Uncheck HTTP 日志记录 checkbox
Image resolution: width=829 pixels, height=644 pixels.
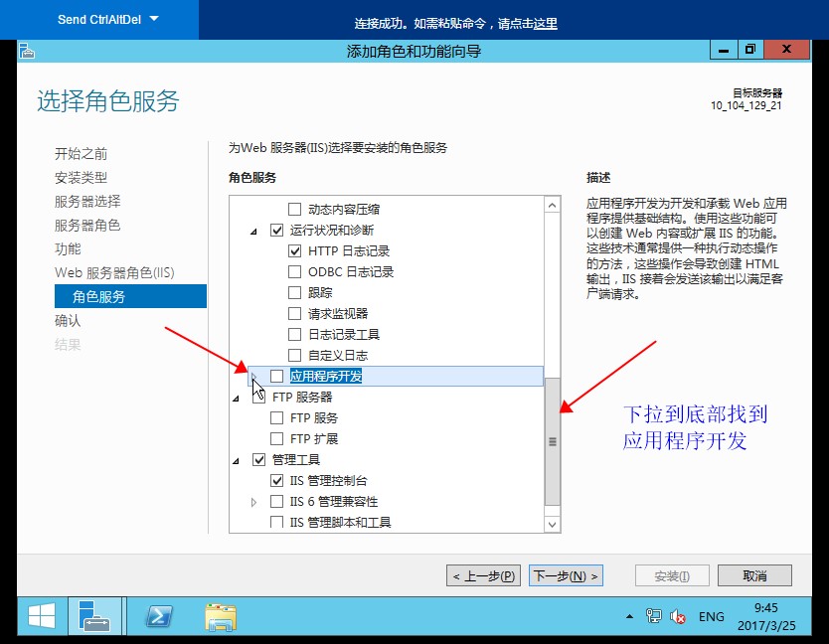click(294, 251)
